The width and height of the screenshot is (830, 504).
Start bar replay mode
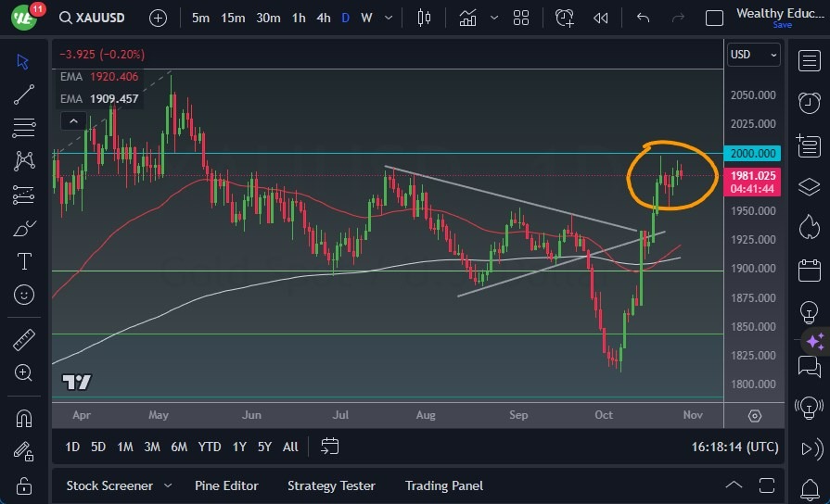[601, 18]
